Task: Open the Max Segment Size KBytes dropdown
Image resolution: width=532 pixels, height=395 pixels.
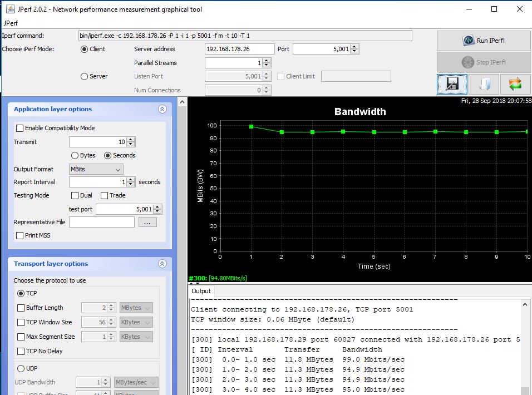Action: [x=136, y=337]
